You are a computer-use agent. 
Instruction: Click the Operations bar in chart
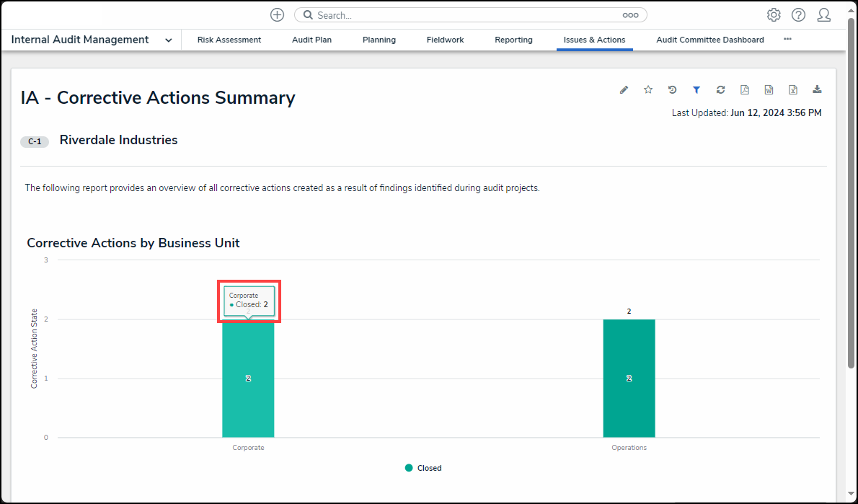coord(629,378)
